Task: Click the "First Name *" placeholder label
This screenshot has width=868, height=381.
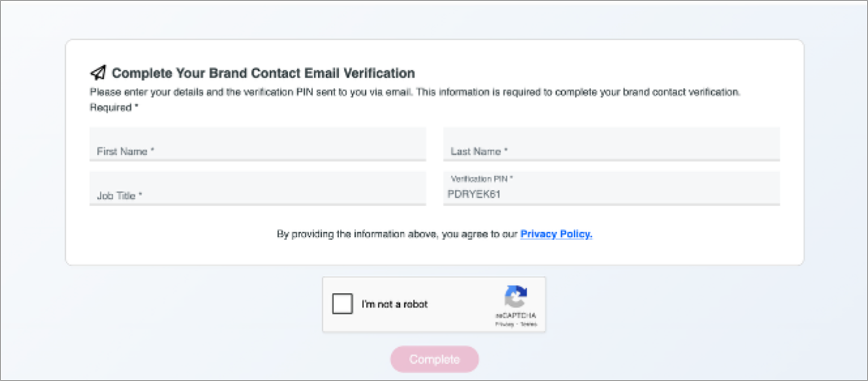Action: (x=125, y=152)
